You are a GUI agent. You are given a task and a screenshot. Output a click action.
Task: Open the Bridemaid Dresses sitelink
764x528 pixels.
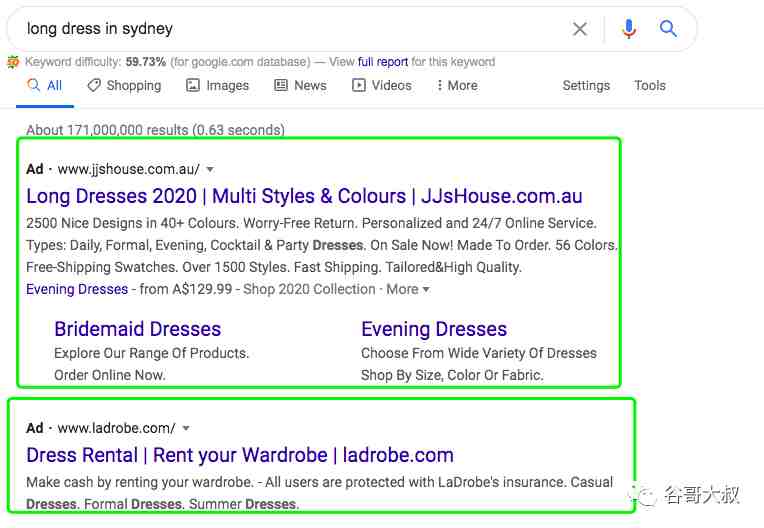(x=138, y=329)
